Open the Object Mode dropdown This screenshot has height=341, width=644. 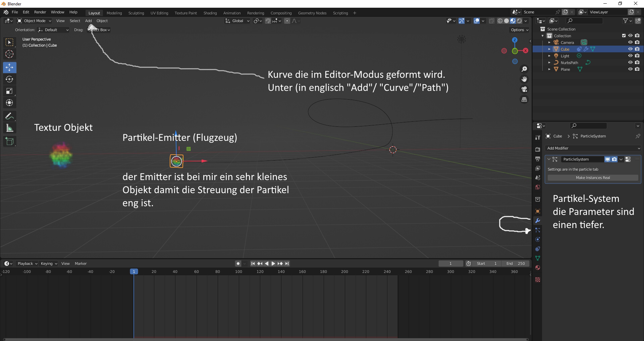35,21
